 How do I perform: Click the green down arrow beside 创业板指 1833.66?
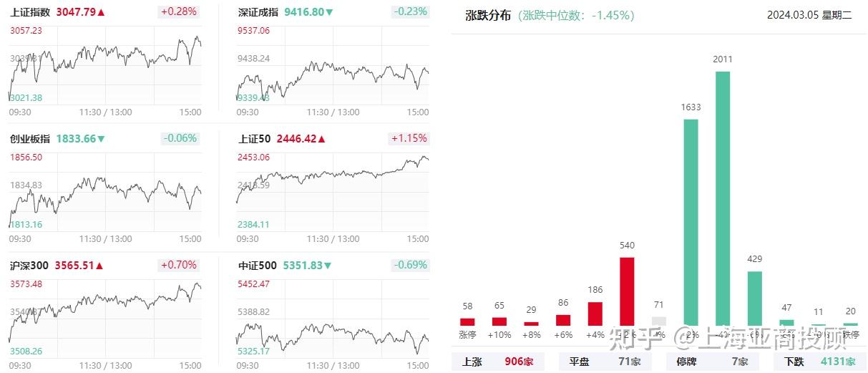101,139
